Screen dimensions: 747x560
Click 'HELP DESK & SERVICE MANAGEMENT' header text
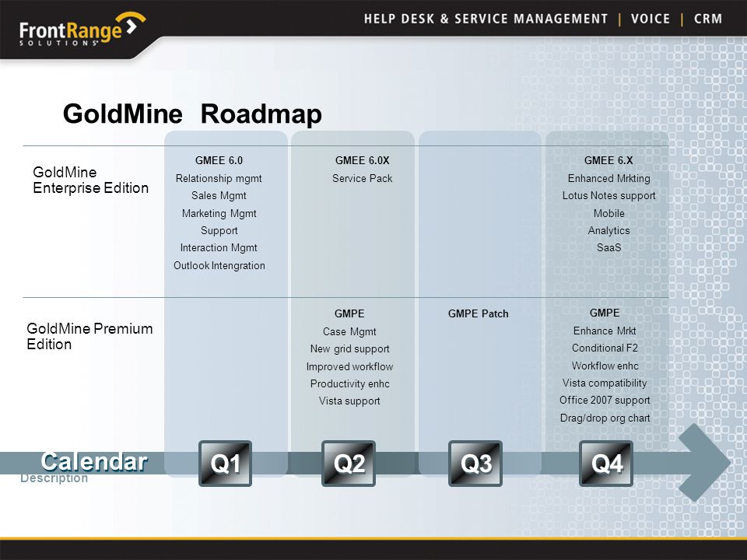(486, 19)
